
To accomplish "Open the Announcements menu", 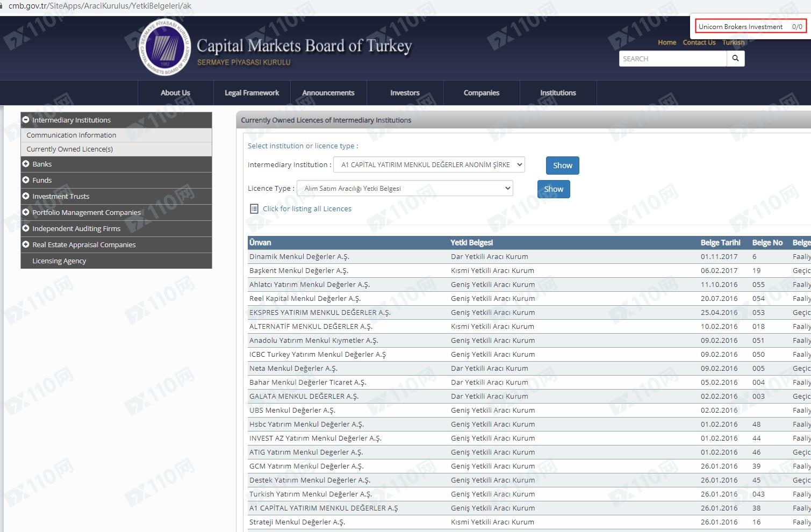I will 328,93.
